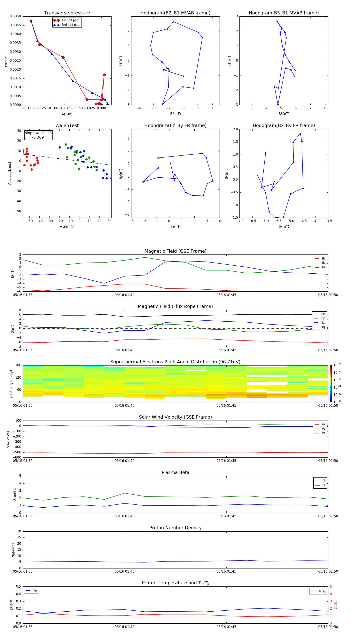The width and height of the screenshot is (351, 644).
Task: Click the 'Te/Tp' legend in temperature plot
Action: click(318, 591)
